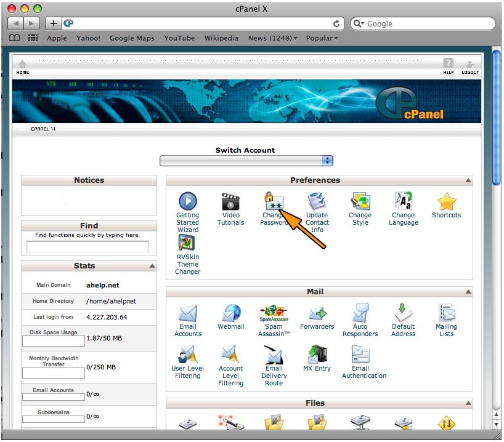
Task: Open the Popular bookmarks menu
Action: (322, 38)
